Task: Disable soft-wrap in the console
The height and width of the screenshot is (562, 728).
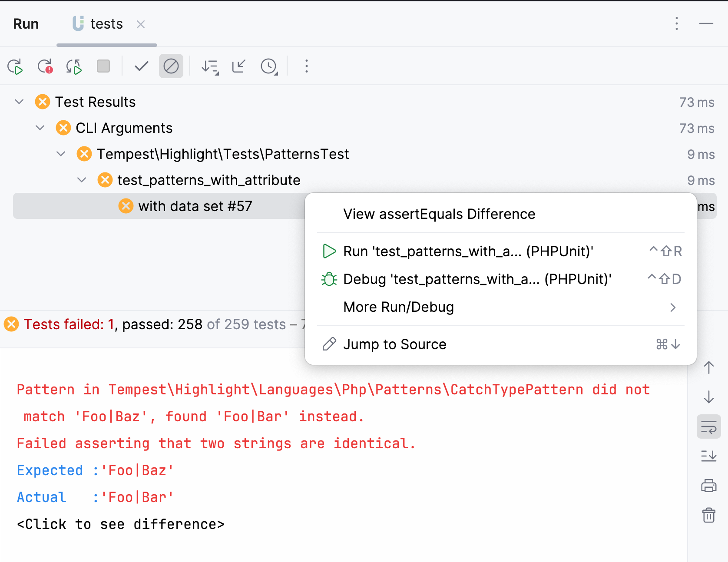Action: click(708, 426)
